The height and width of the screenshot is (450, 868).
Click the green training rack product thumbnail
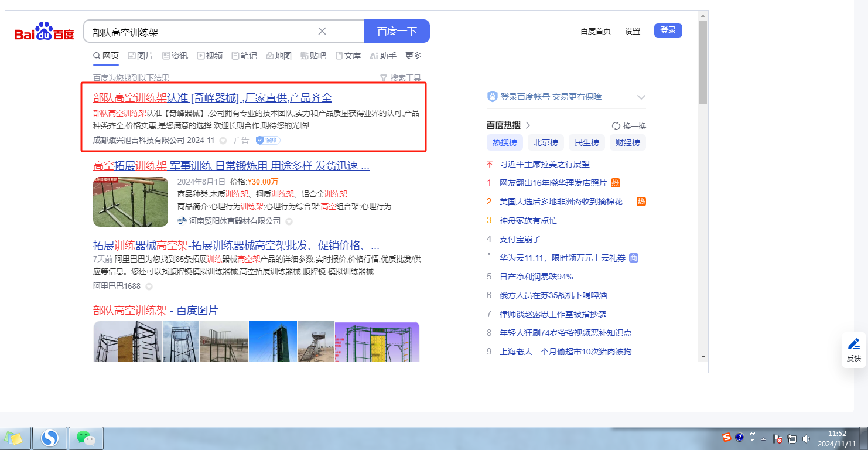tap(131, 202)
